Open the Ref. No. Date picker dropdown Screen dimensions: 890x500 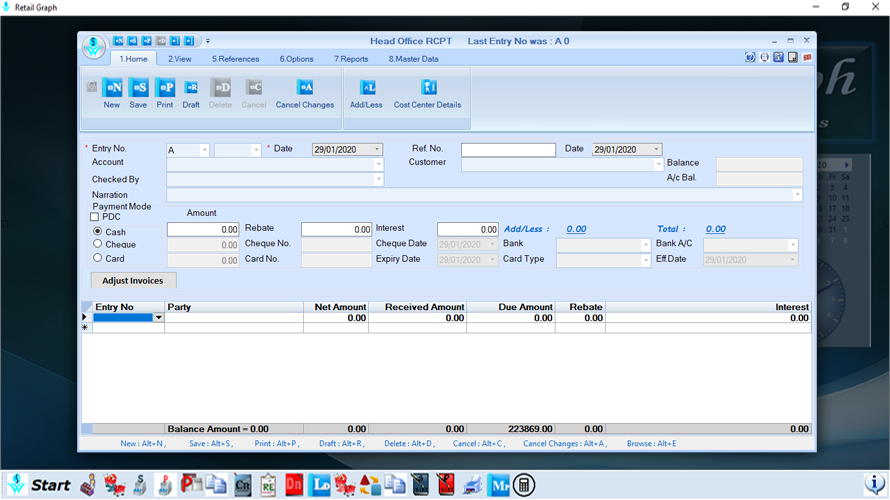656,149
